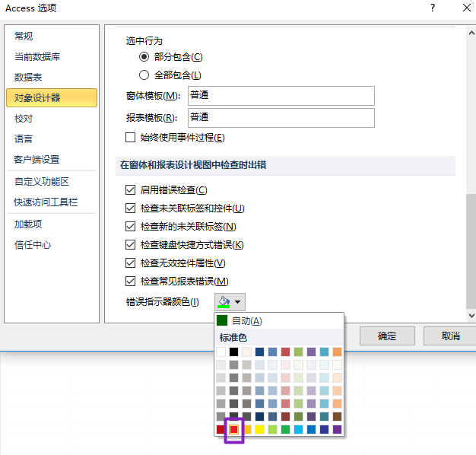Click the scrollbar down arrow

[x=471, y=316]
